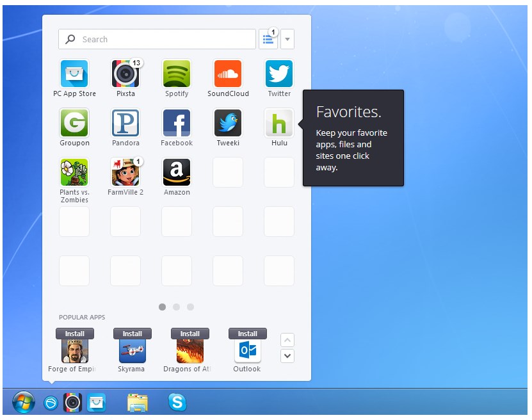
Task: Show next popular apps with down arrow
Action: 287,356
